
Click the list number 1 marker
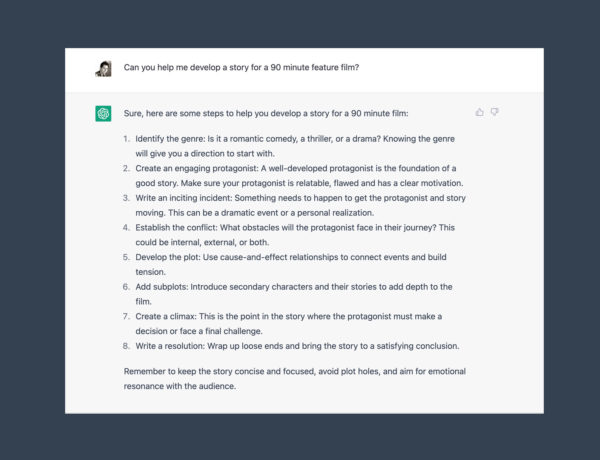point(126,138)
